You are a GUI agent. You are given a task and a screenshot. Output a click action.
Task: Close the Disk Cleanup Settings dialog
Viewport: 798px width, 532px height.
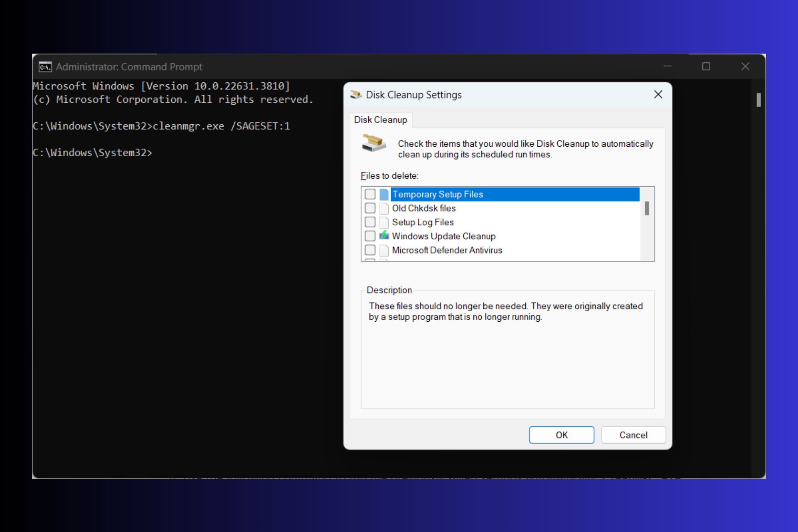click(x=657, y=94)
